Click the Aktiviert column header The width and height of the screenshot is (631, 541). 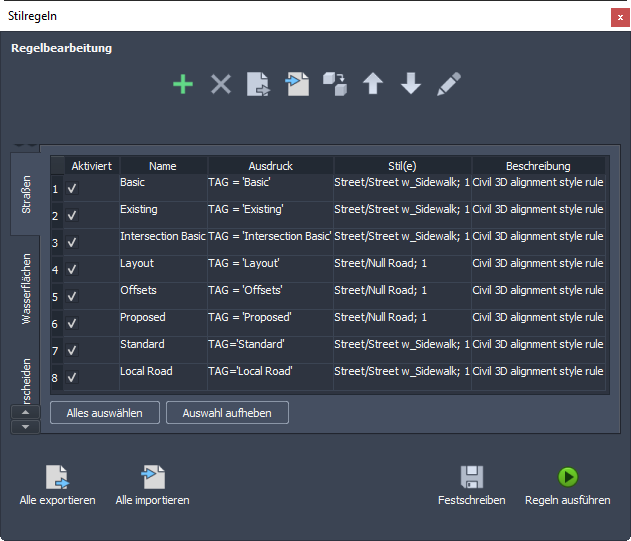point(92,166)
